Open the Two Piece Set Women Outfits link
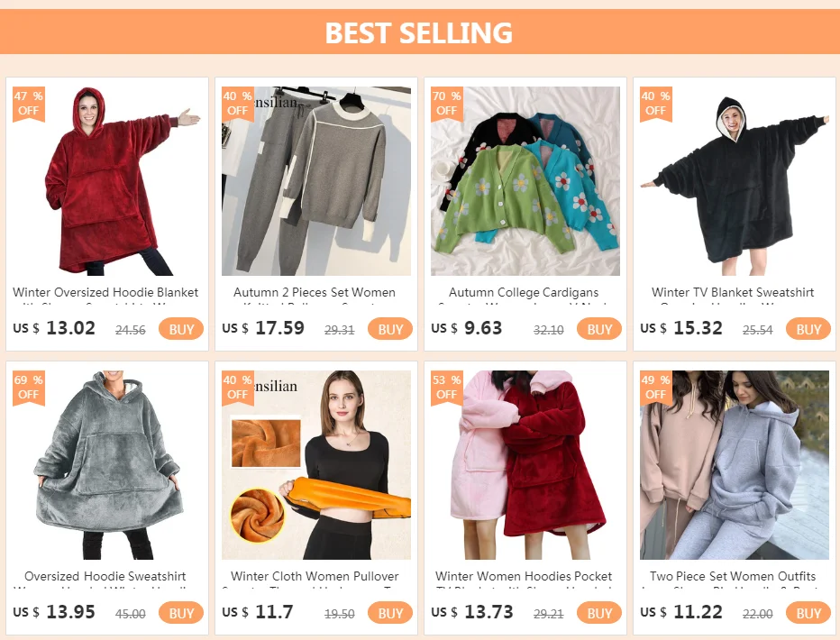The width and height of the screenshot is (840, 640). coord(733,576)
